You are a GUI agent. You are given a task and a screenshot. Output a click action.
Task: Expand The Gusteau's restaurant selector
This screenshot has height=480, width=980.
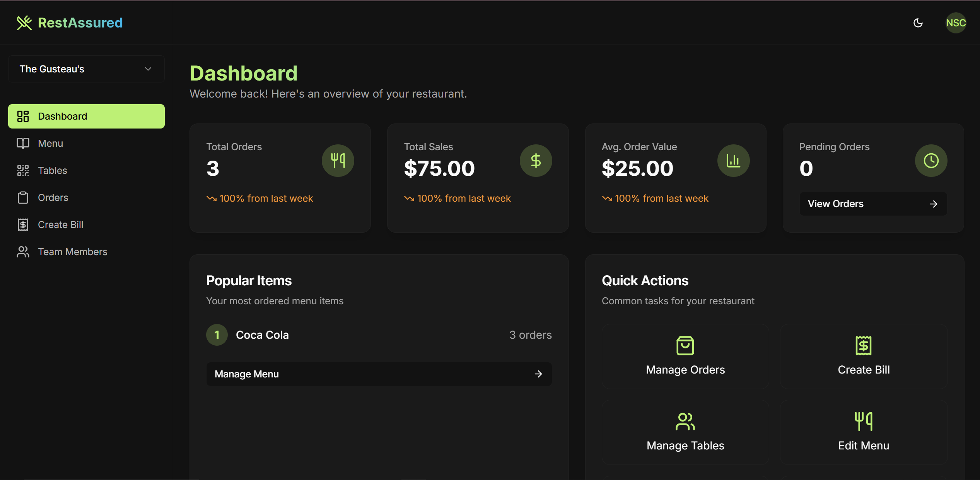point(86,69)
